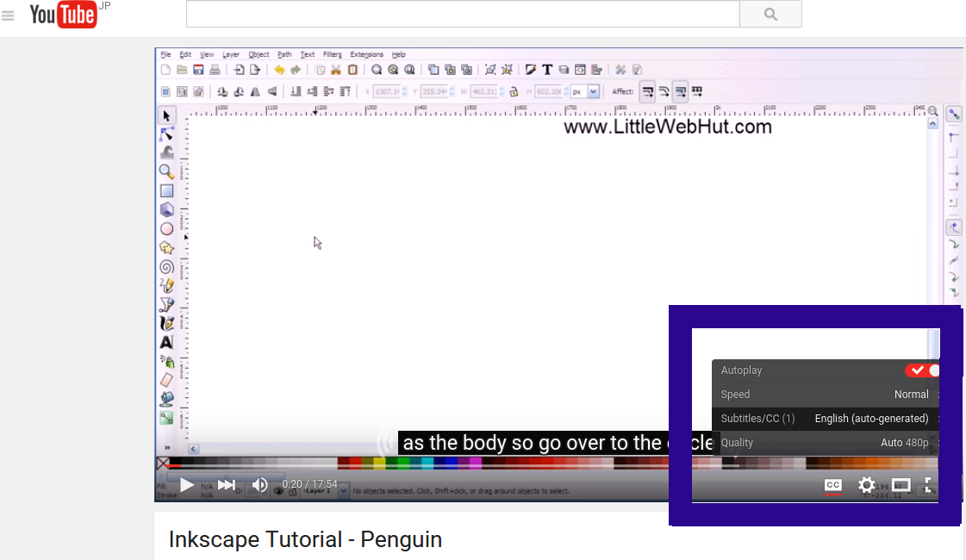Open the Object menu in Inkscape
The width and height of the screenshot is (966, 560).
tap(259, 54)
